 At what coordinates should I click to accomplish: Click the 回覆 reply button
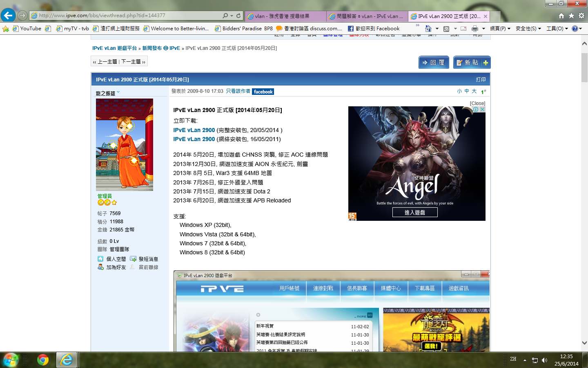pos(434,63)
